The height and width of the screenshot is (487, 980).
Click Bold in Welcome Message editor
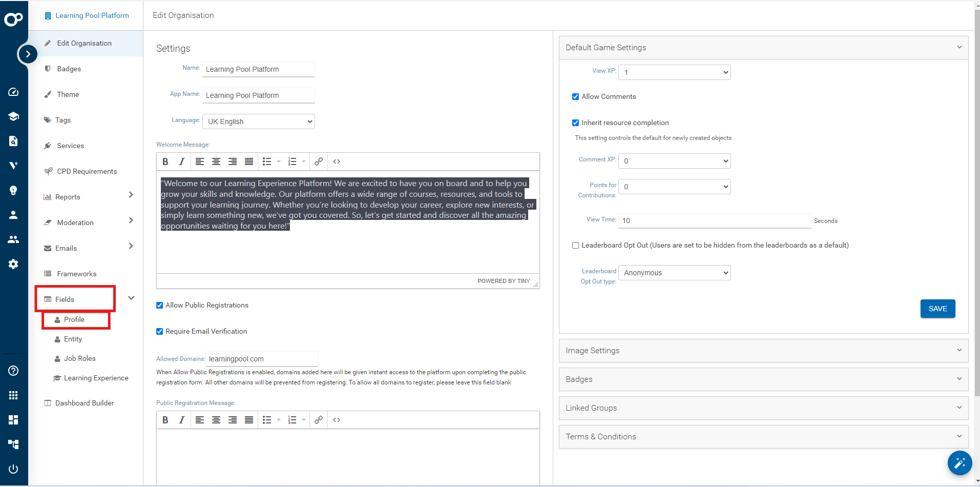tap(165, 161)
